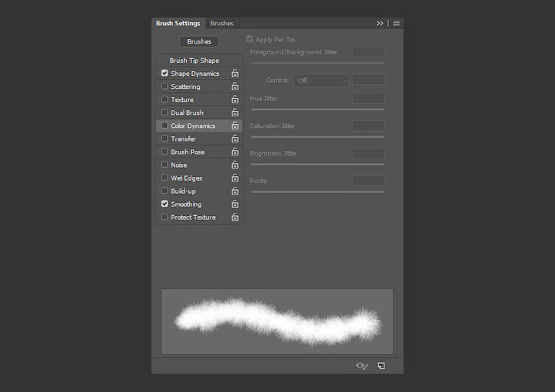Click the Purity slider
The image size is (555, 392).
(318, 191)
